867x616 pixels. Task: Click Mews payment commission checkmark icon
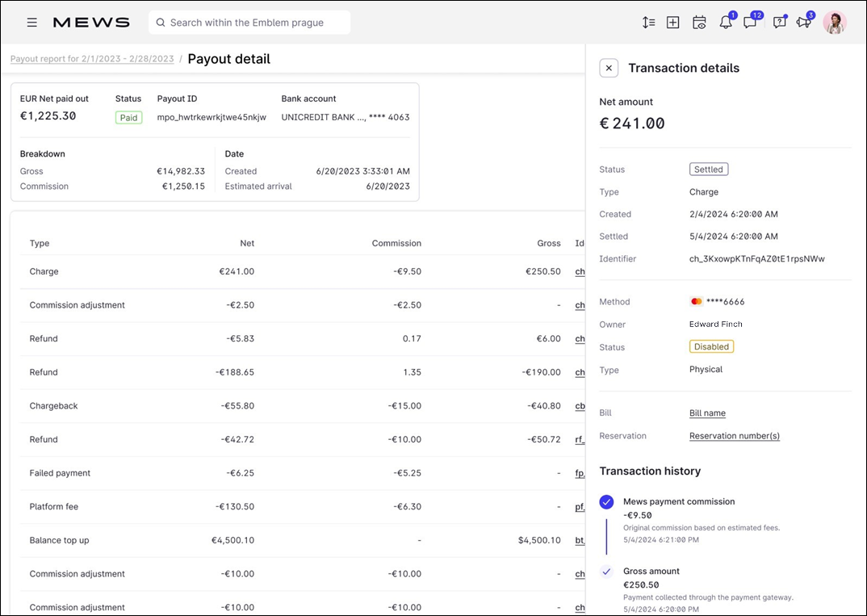(606, 502)
